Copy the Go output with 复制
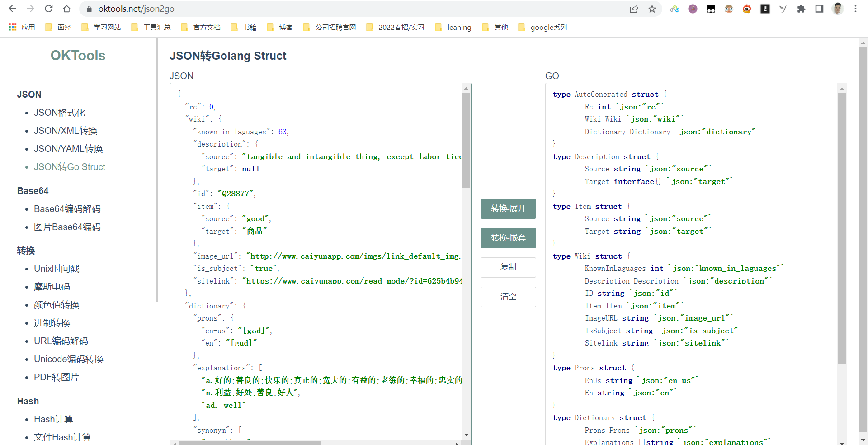Viewport: 868px width, 445px height. point(508,267)
